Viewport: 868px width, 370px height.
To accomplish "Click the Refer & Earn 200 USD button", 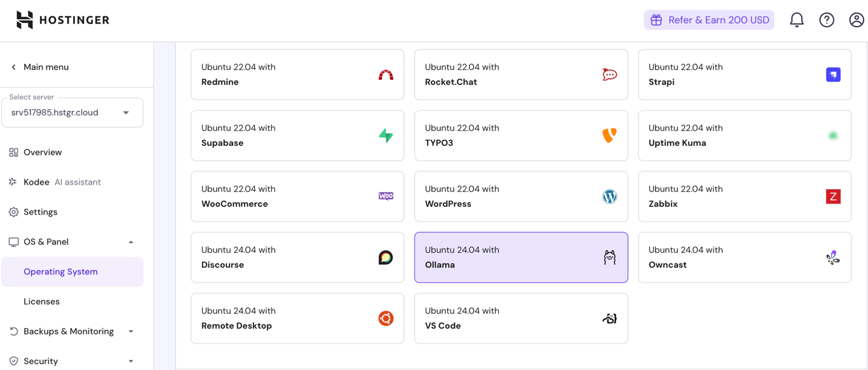I will (x=709, y=20).
